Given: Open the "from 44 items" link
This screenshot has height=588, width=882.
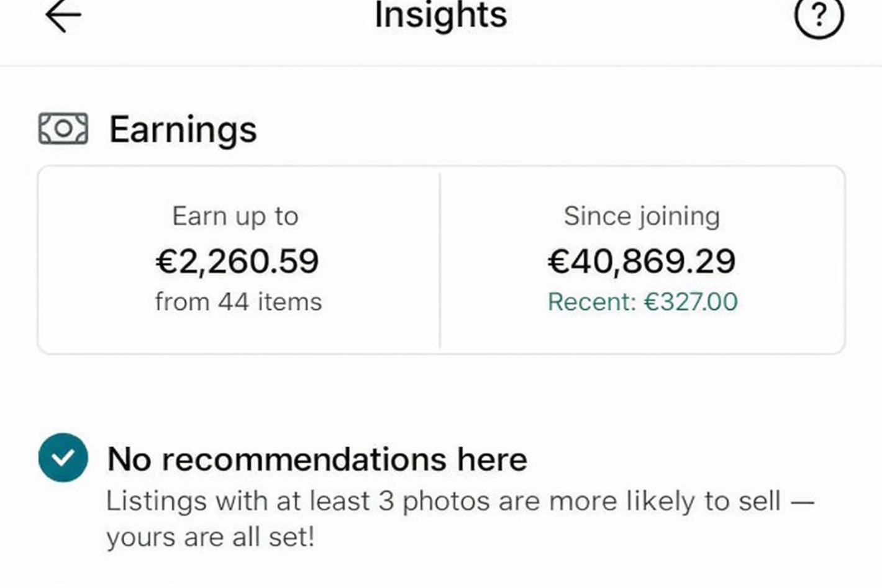Looking at the screenshot, I should click(239, 302).
